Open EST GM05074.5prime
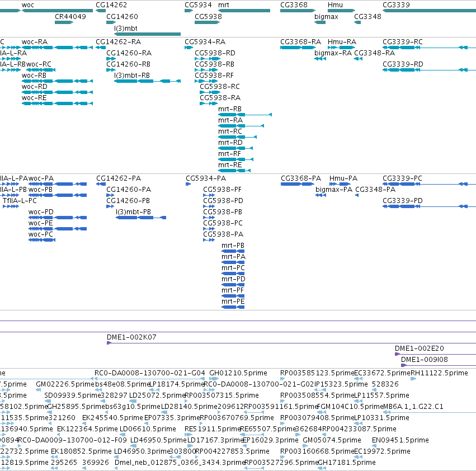This screenshot has width=476, height=471. point(332,440)
